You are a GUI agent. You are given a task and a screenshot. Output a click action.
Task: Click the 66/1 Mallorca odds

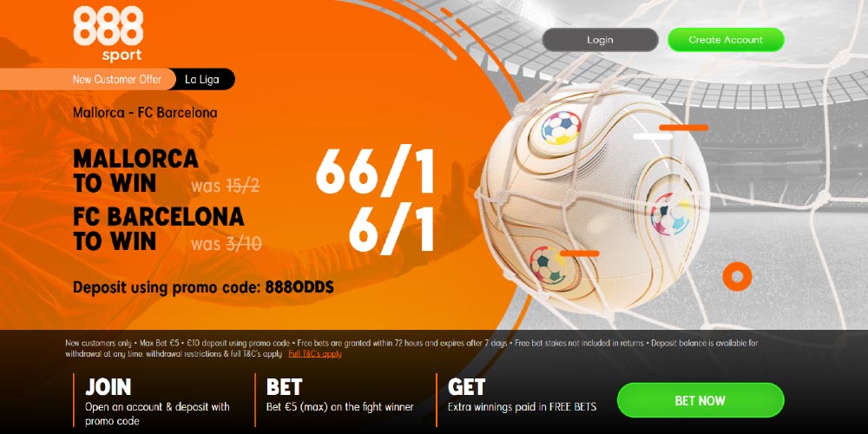pyautogui.click(x=375, y=171)
